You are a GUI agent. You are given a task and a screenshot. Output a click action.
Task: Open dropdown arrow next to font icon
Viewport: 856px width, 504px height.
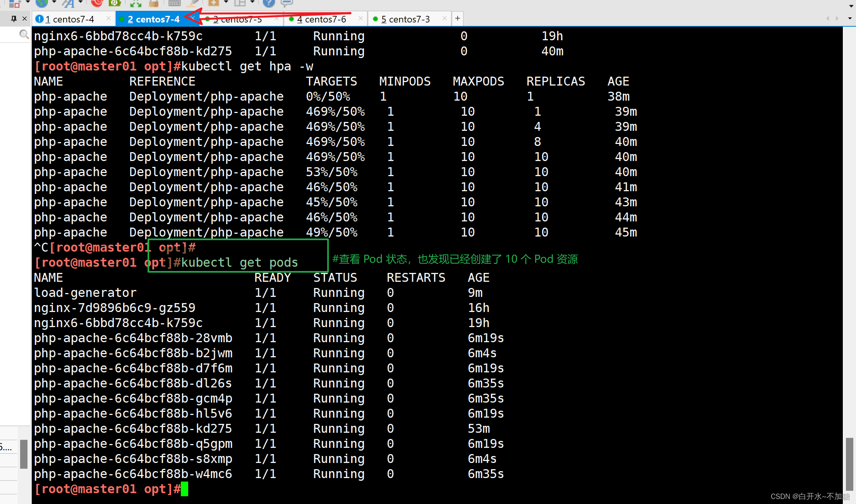pyautogui.click(x=81, y=2)
